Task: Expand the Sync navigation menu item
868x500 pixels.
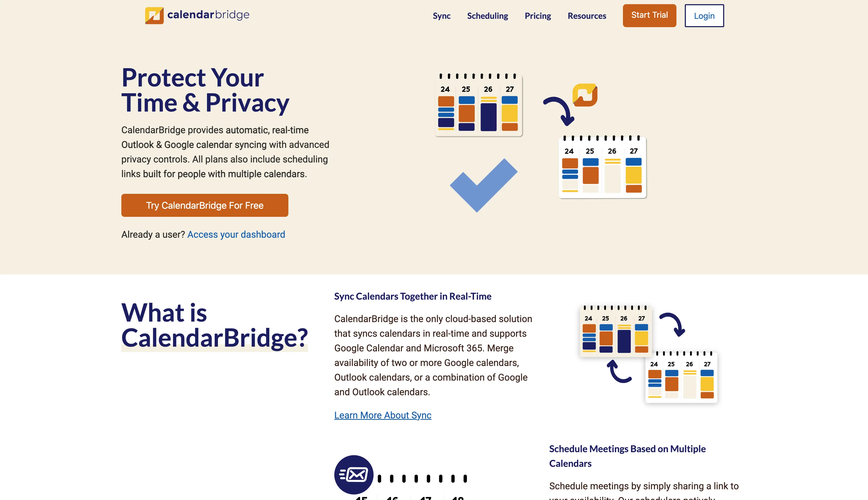Action: (442, 15)
